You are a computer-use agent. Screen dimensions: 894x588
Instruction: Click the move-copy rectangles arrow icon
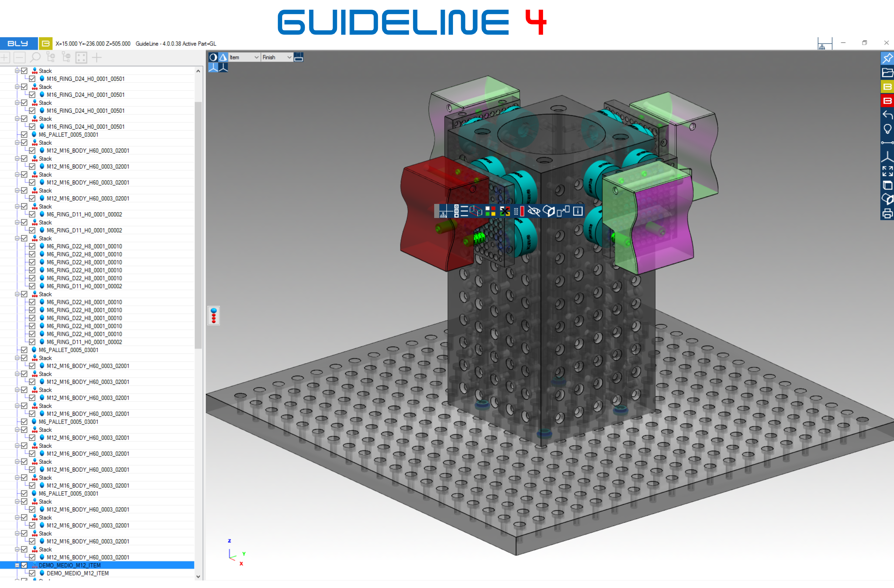(x=563, y=211)
